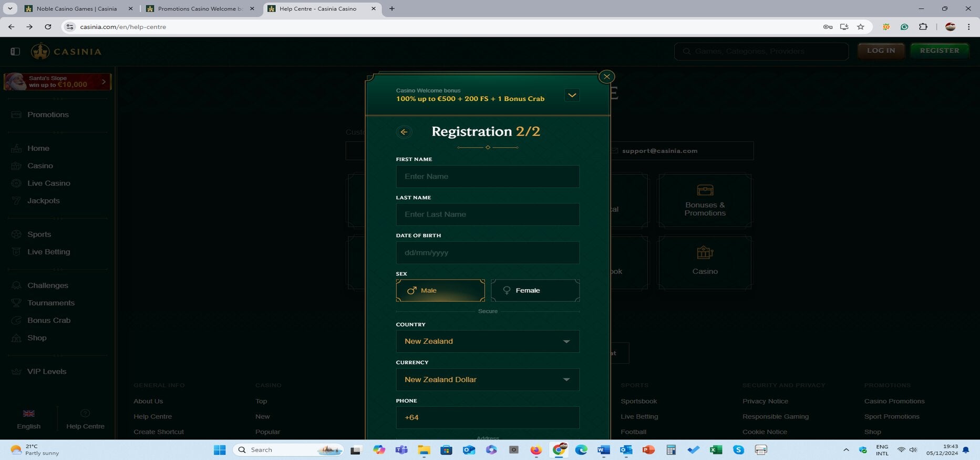Open Casino Promotions footer link
Image resolution: width=980 pixels, height=460 pixels.
point(894,401)
